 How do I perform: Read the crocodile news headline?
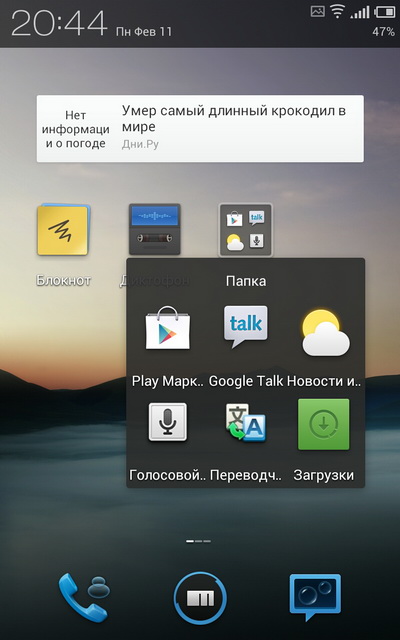tap(234, 118)
